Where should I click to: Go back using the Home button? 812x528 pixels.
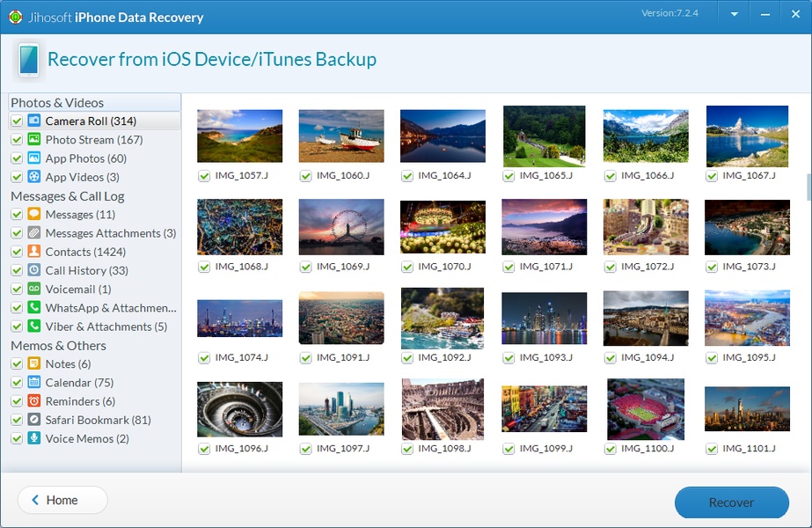coord(62,500)
